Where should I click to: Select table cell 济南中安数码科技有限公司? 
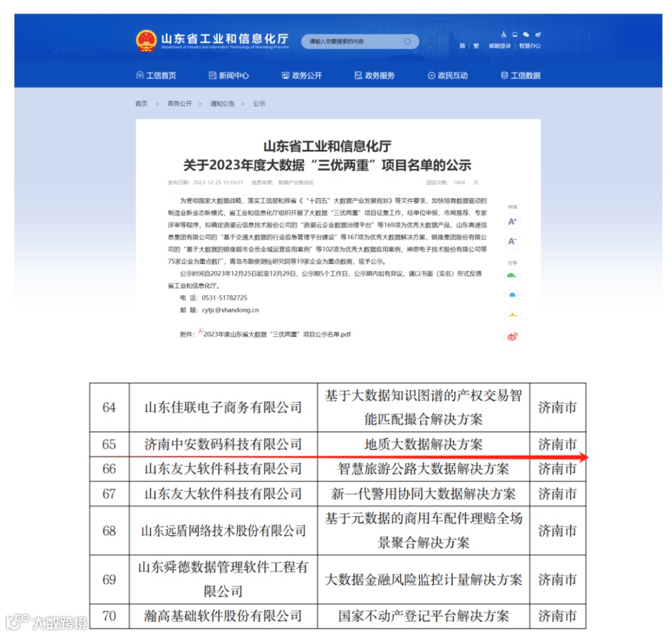(223, 444)
